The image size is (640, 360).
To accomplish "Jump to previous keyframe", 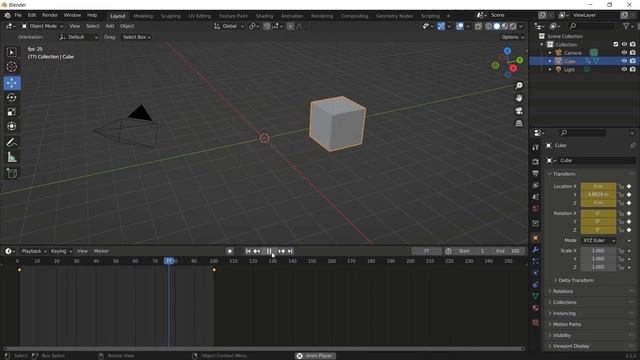I will [257, 251].
